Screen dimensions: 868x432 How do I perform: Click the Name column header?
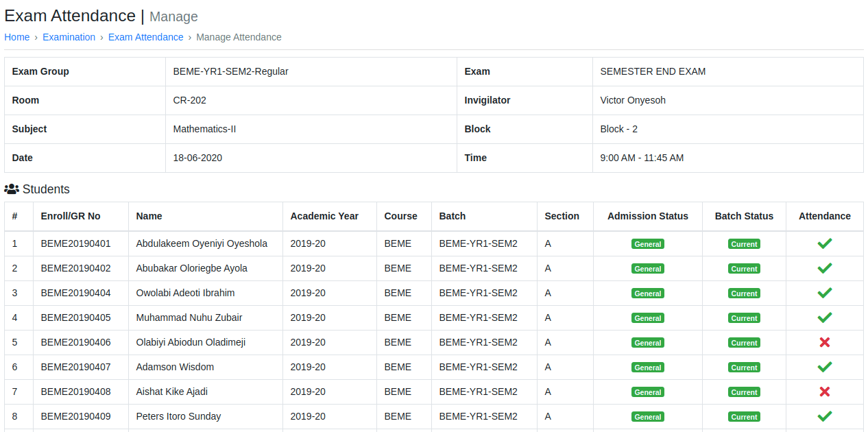coord(149,216)
